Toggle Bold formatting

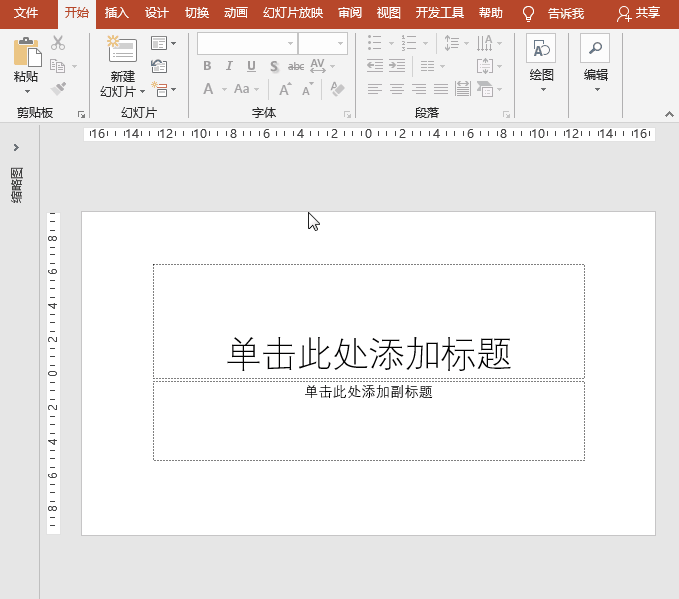pyautogui.click(x=207, y=66)
